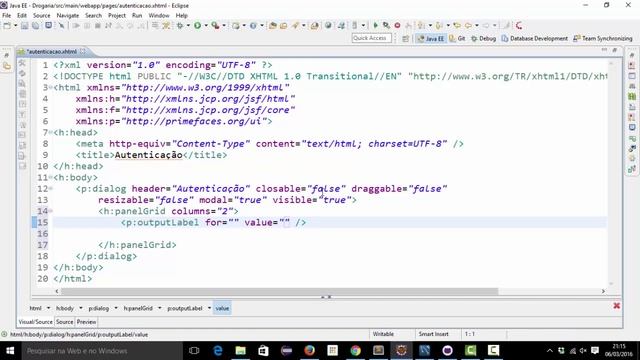Open the Project menu
The image size is (640, 360).
tap(117, 16)
